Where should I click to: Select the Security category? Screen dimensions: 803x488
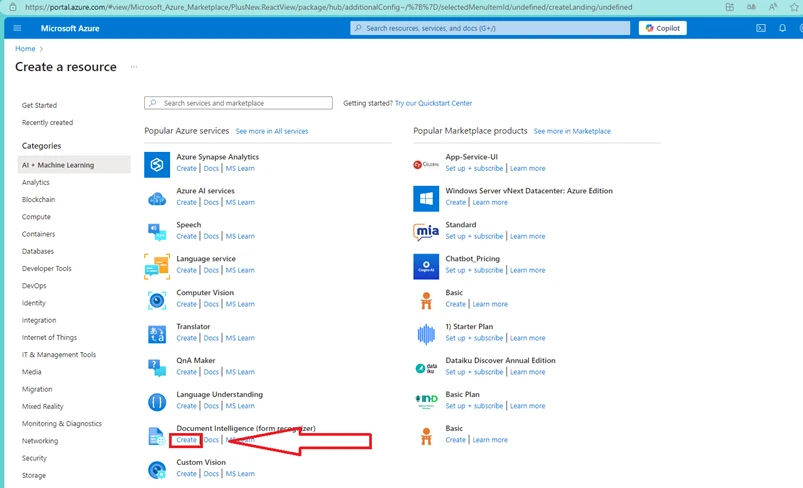click(34, 458)
